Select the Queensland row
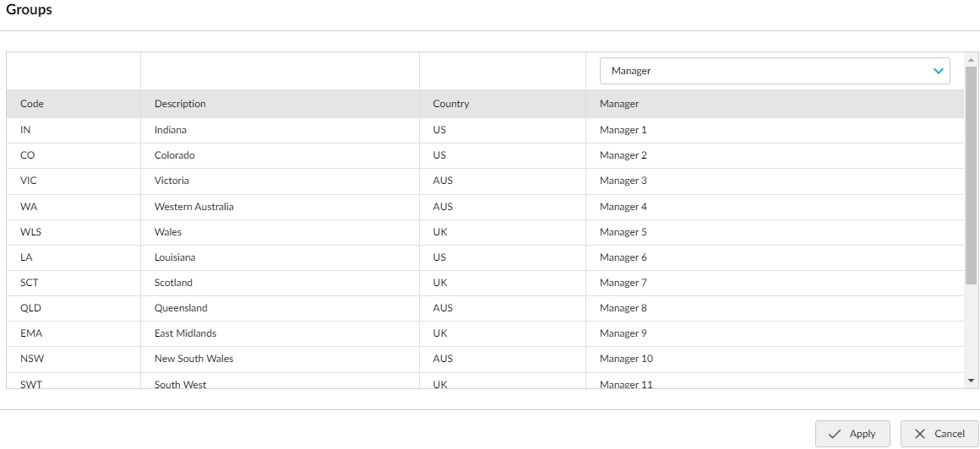This screenshot has height=449, width=980. pos(181,308)
